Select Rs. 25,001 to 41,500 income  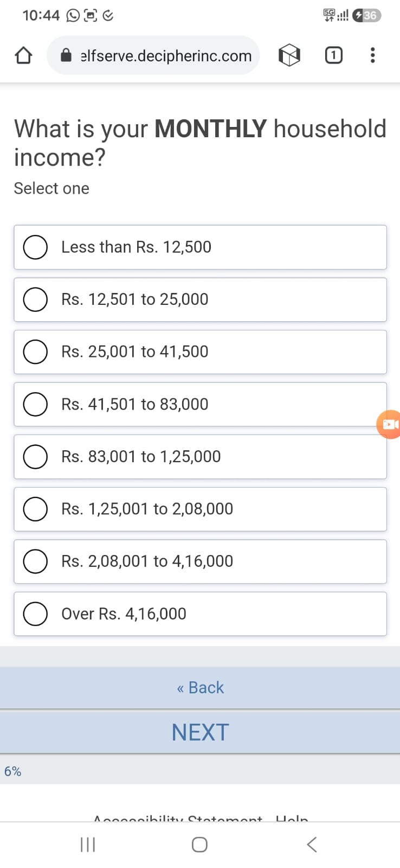(x=200, y=352)
